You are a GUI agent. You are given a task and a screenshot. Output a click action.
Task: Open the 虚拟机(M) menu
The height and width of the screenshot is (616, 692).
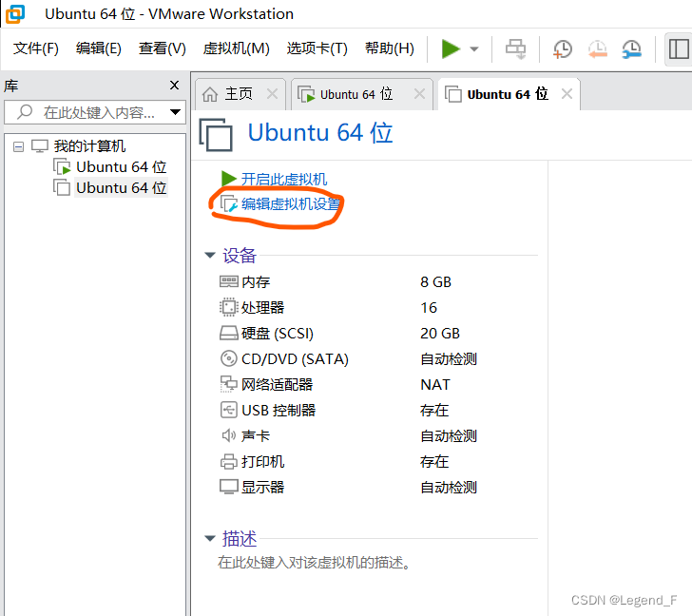click(236, 48)
